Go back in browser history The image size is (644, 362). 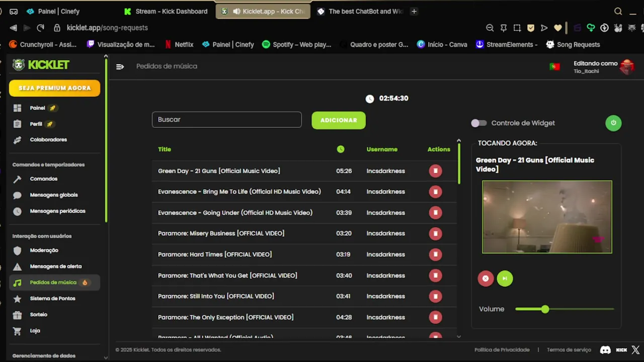[x=14, y=28]
